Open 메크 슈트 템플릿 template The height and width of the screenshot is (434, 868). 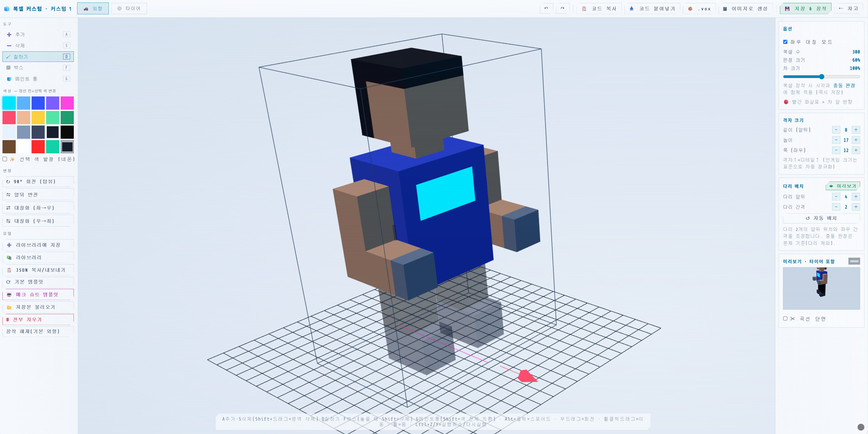pos(38,295)
